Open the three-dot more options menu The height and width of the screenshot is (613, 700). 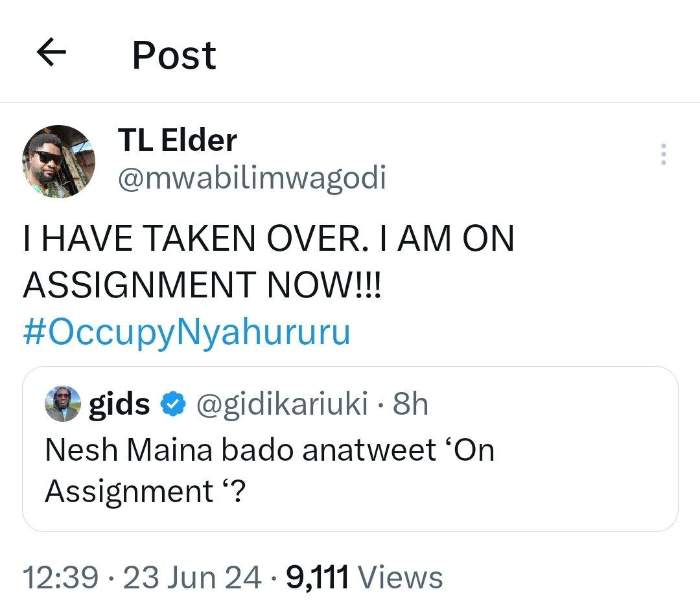click(663, 155)
